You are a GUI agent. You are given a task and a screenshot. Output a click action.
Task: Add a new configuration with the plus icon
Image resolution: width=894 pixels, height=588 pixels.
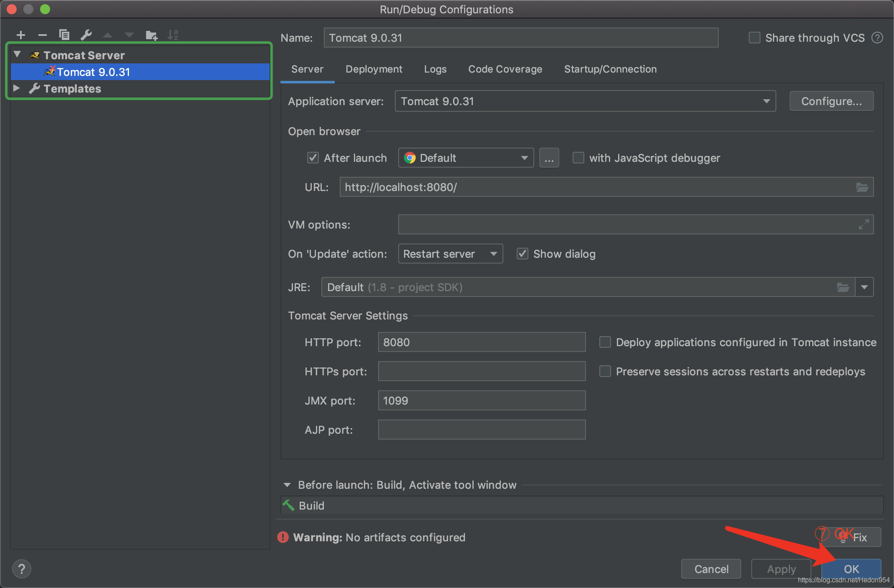pyautogui.click(x=21, y=35)
